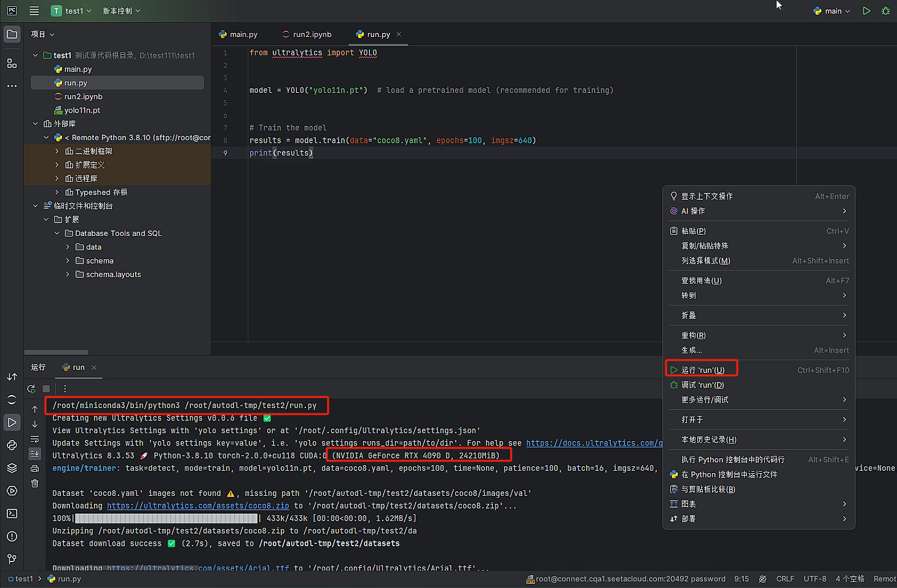The height and width of the screenshot is (588, 897).
Task: Go up the stack trace arrow
Action: (x=35, y=409)
